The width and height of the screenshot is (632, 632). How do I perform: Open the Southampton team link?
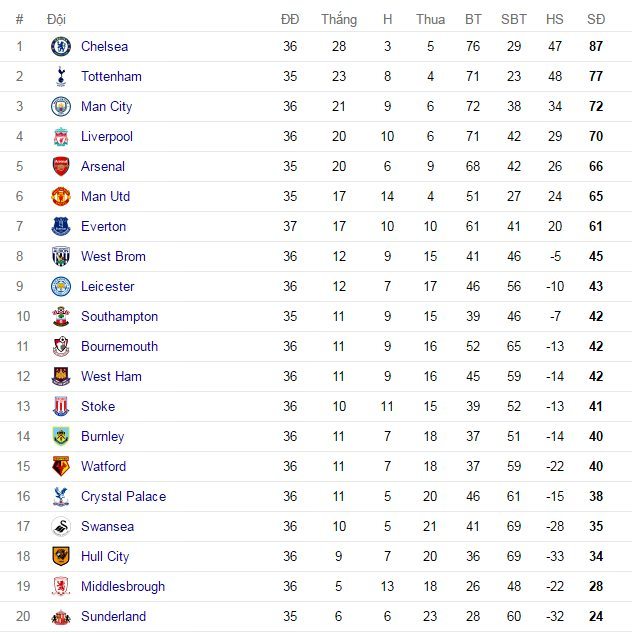[x=119, y=316]
